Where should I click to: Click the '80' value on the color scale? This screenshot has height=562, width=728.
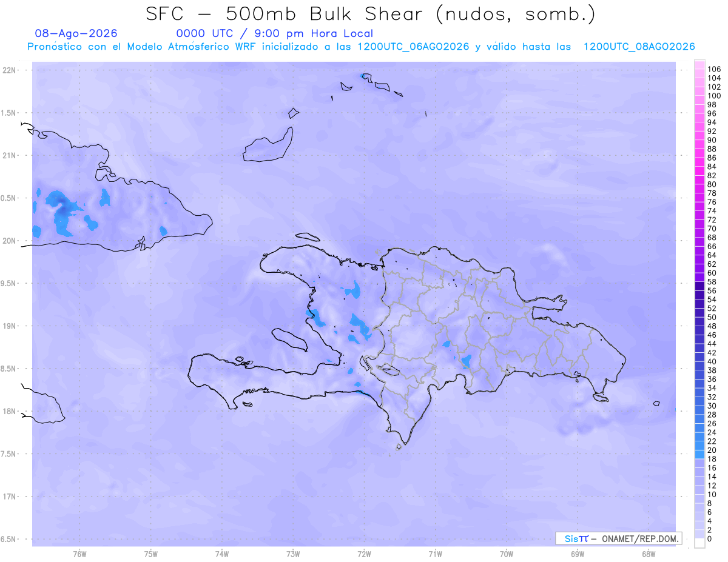tap(712, 184)
